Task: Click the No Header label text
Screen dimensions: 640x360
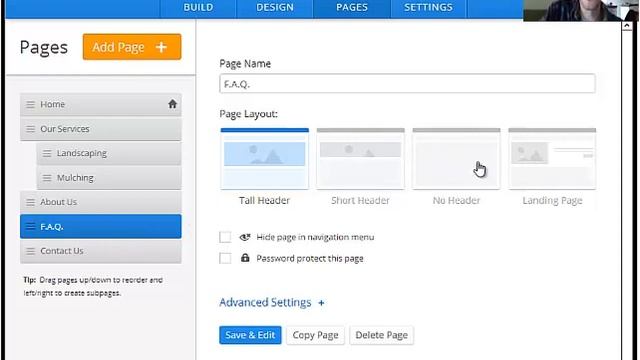Action: [x=456, y=200]
